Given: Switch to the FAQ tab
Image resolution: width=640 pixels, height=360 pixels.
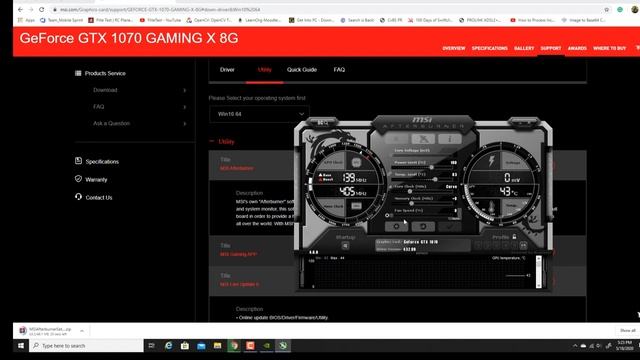Looking at the screenshot, I should tap(339, 70).
